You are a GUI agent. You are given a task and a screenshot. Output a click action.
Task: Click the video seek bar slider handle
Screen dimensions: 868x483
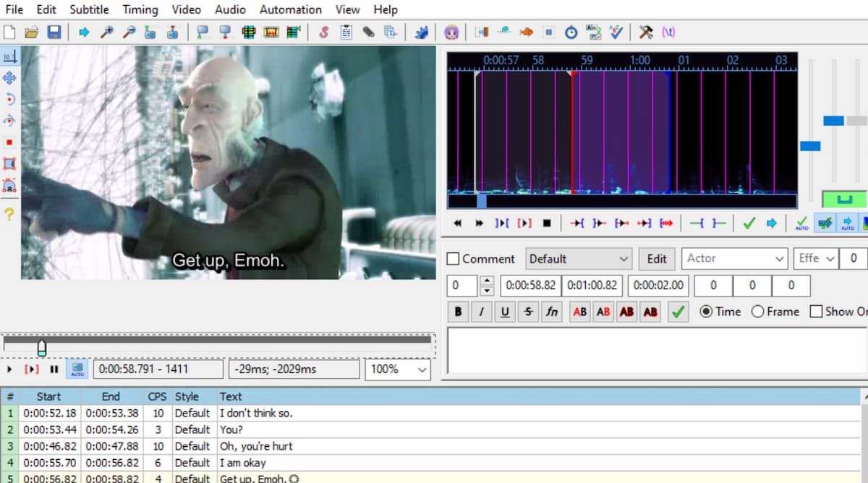click(x=42, y=349)
